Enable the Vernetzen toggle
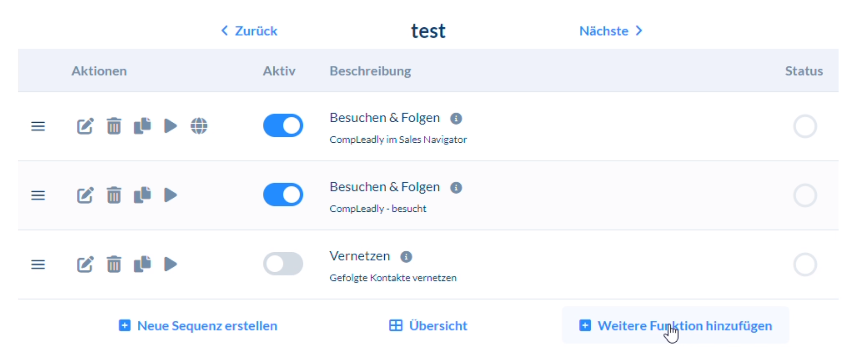This screenshot has height=360, width=868. 283,264
